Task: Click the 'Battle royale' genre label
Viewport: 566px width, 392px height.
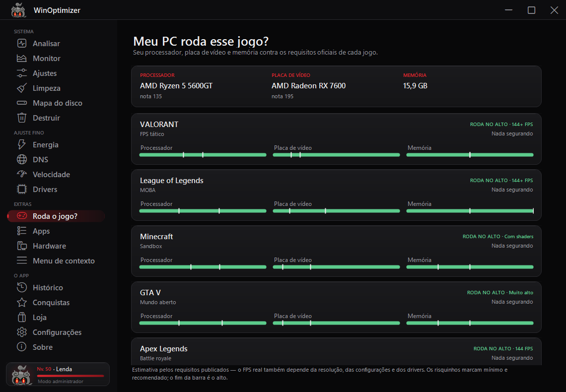Action: point(155,358)
